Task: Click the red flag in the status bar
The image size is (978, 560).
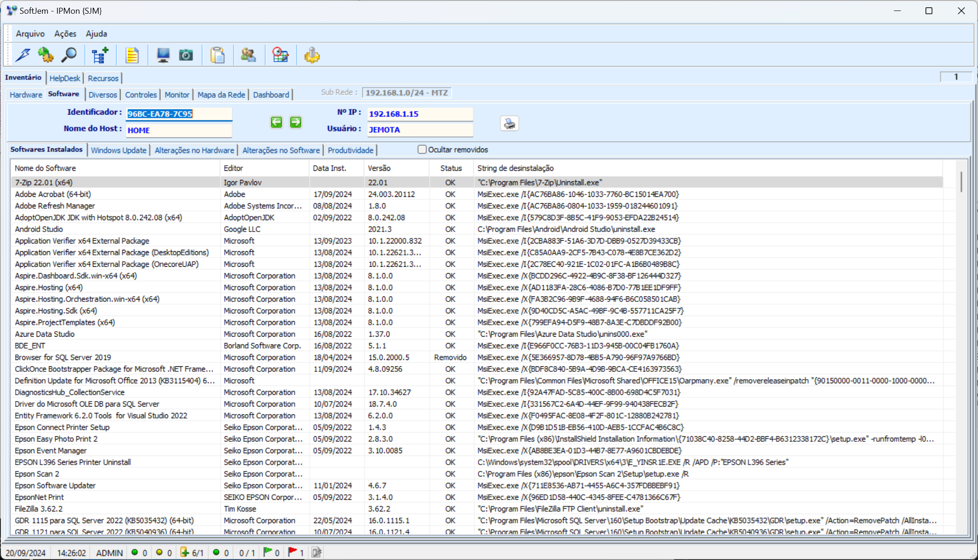Action: [292, 552]
